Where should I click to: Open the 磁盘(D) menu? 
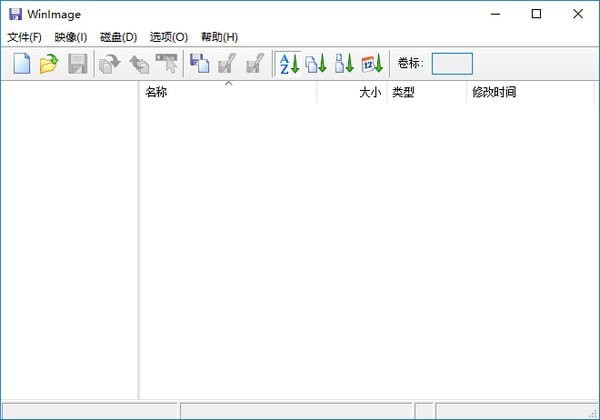118,37
